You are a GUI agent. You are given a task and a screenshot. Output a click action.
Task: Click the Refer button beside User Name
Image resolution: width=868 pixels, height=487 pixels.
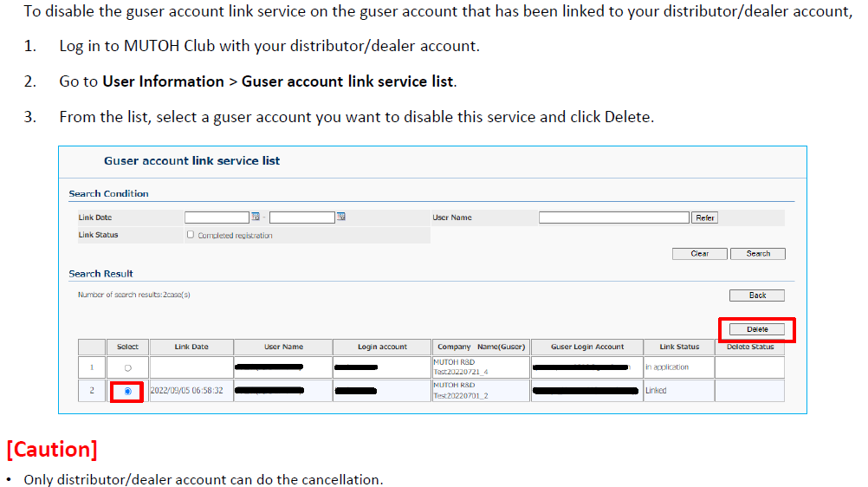click(x=704, y=218)
